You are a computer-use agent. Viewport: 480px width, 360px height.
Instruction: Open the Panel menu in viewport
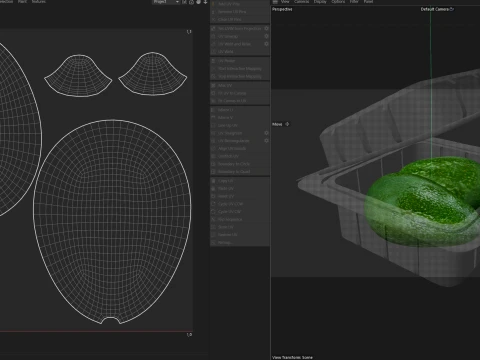[x=368, y=2]
